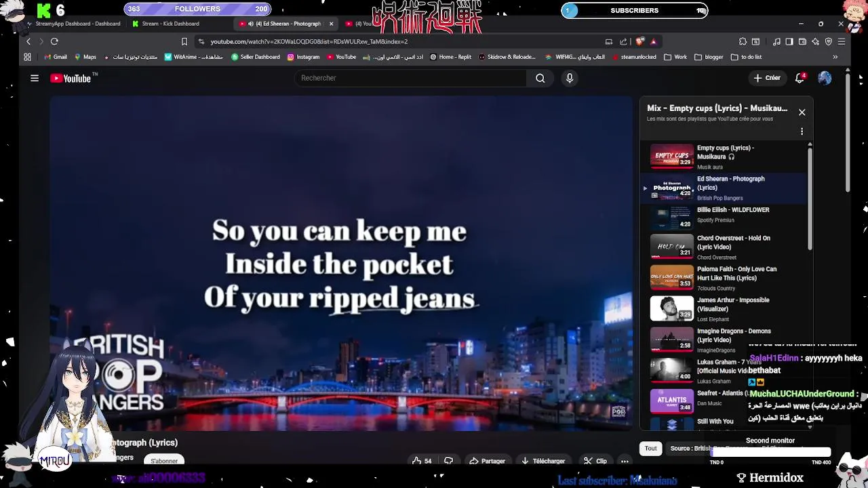This screenshot has height=488, width=868.
Task: Open Home - Replit bookmark
Action: pyautogui.click(x=450, y=57)
